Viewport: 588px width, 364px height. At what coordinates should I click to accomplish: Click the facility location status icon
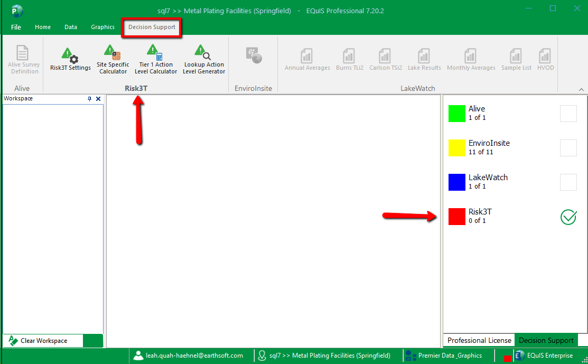pos(262,356)
